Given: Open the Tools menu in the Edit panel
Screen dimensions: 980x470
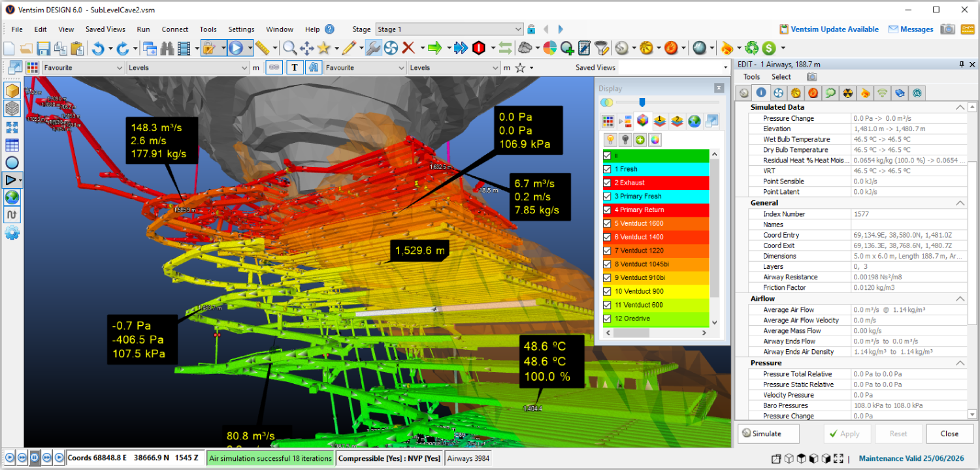Looking at the screenshot, I should (x=751, y=77).
